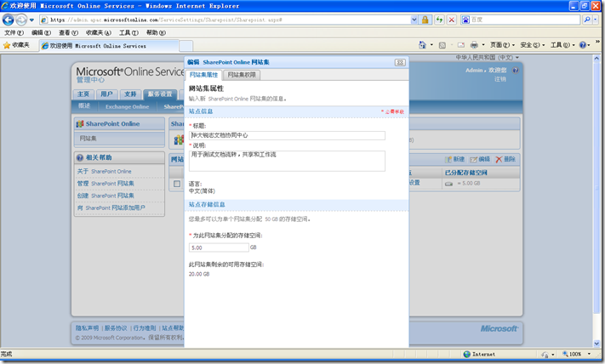605x364 pixels.
Task: Select Exchange Online sub-navigation item
Action: tap(128, 107)
